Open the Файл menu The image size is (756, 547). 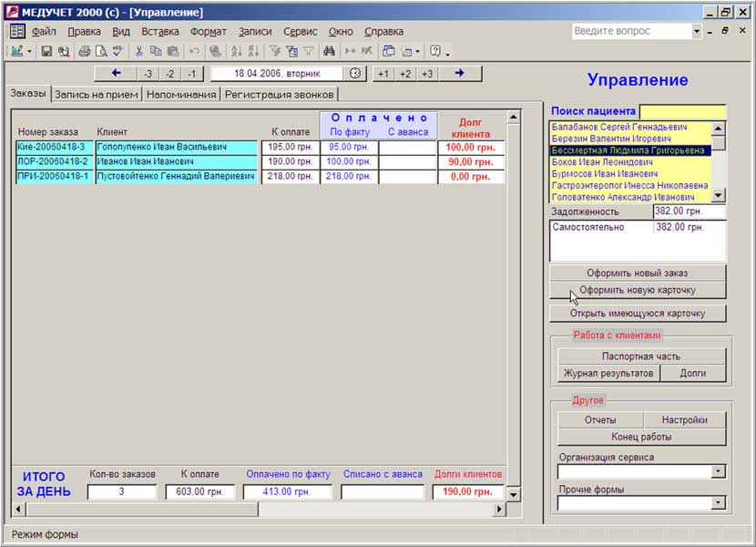pyautogui.click(x=44, y=31)
